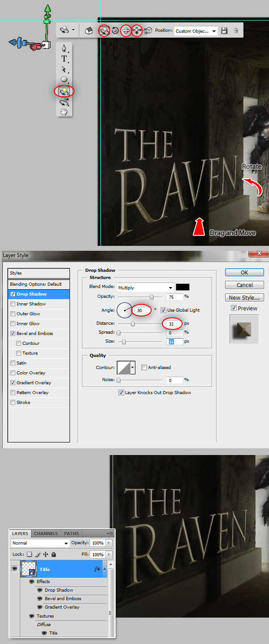Screen dimensions: 269x644
Task: Click the 3D object slide icon
Action: click(137, 30)
